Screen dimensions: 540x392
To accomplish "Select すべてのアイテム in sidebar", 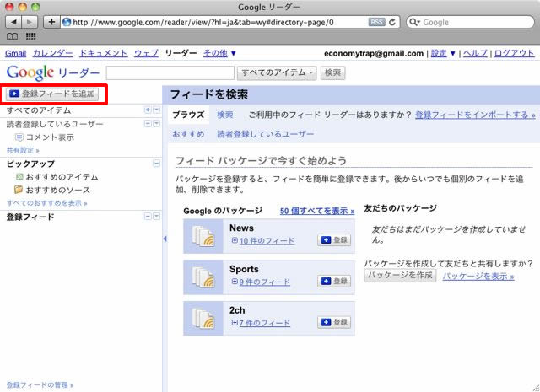I will (x=39, y=110).
